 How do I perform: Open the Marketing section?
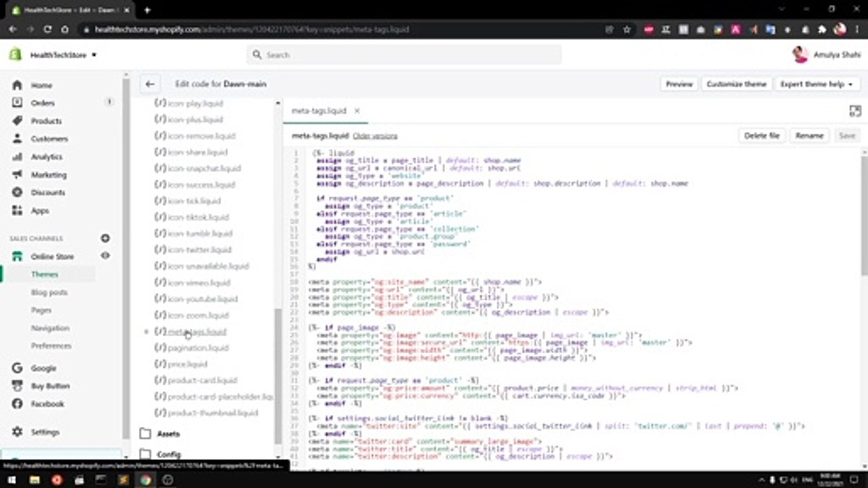(x=49, y=175)
